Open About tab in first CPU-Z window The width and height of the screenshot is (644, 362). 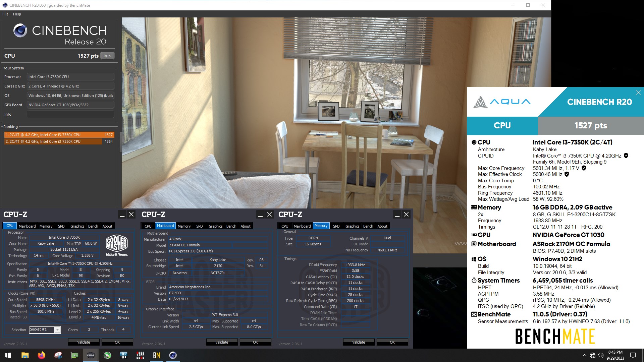pyautogui.click(x=107, y=226)
